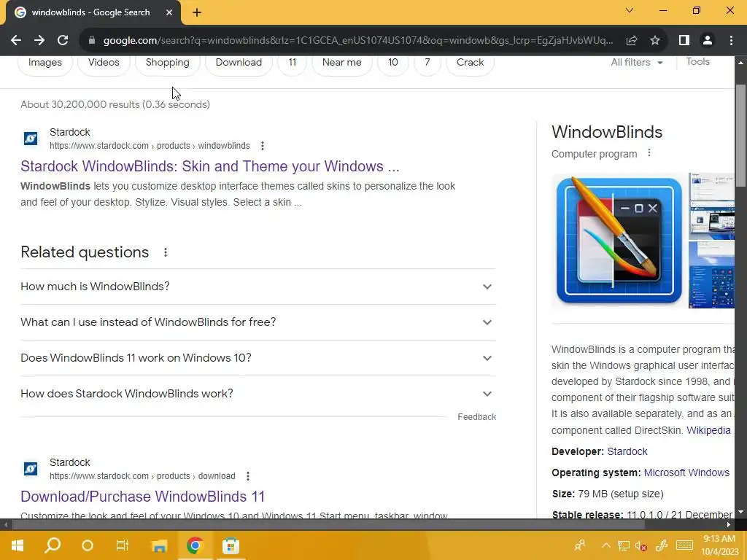The height and width of the screenshot is (560, 747).
Task: Click the horizontal scrollbar thumb
Action: click(x=328, y=525)
